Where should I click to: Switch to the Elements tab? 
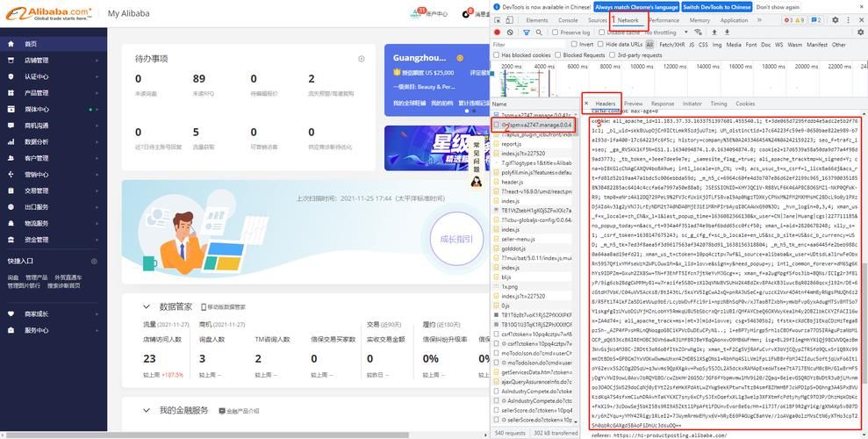click(x=537, y=20)
